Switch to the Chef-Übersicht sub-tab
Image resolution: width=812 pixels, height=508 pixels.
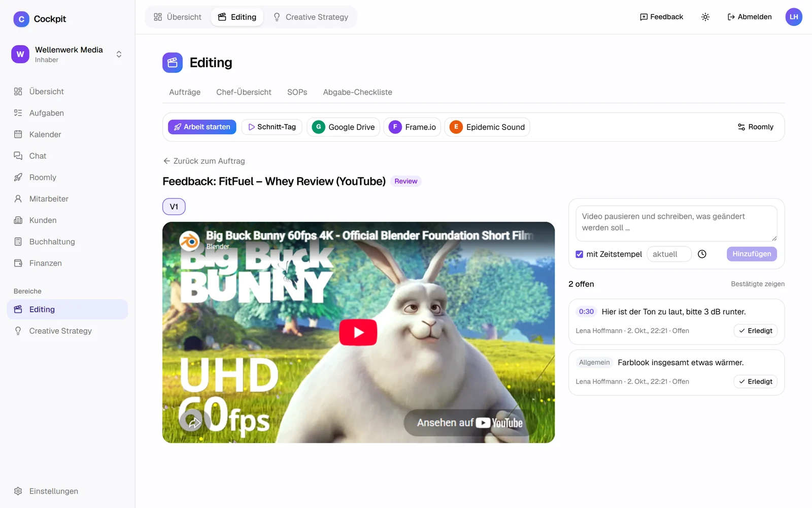(244, 92)
